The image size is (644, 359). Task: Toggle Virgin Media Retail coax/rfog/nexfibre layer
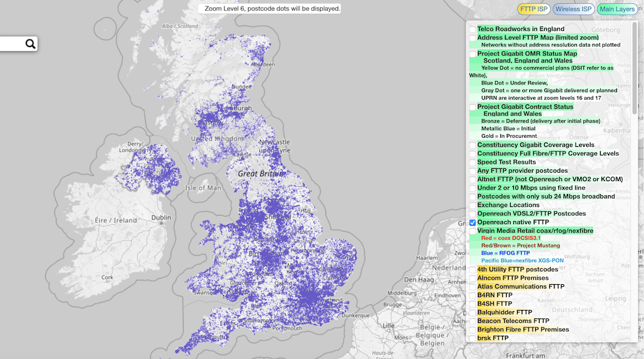click(x=473, y=231)
